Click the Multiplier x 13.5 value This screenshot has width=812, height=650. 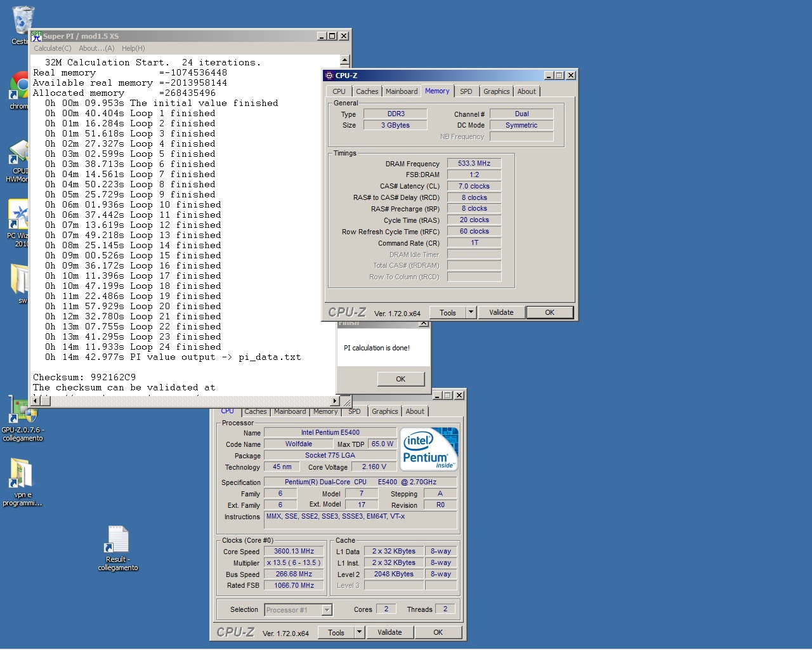pos(294,562)
